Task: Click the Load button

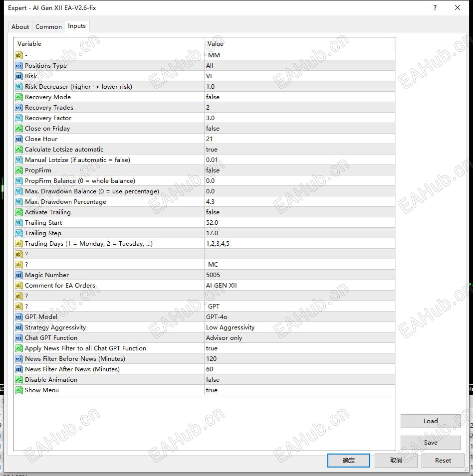Action: pyautogui.click(x=431, y=421)
